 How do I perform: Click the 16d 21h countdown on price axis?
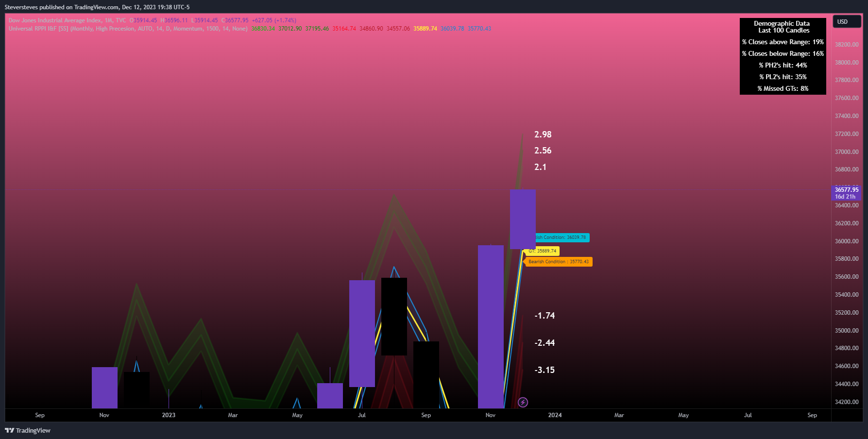pyautogui.click(x=845, y=197)
